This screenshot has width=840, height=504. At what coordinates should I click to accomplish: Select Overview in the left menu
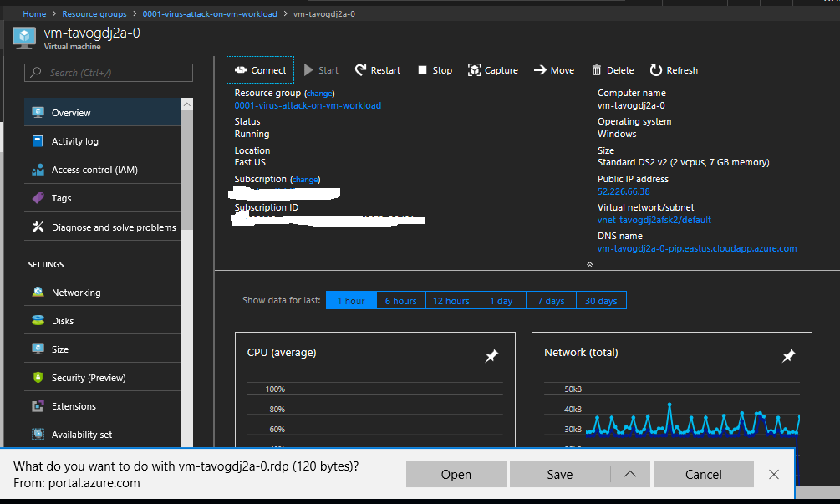coord(102,113)
